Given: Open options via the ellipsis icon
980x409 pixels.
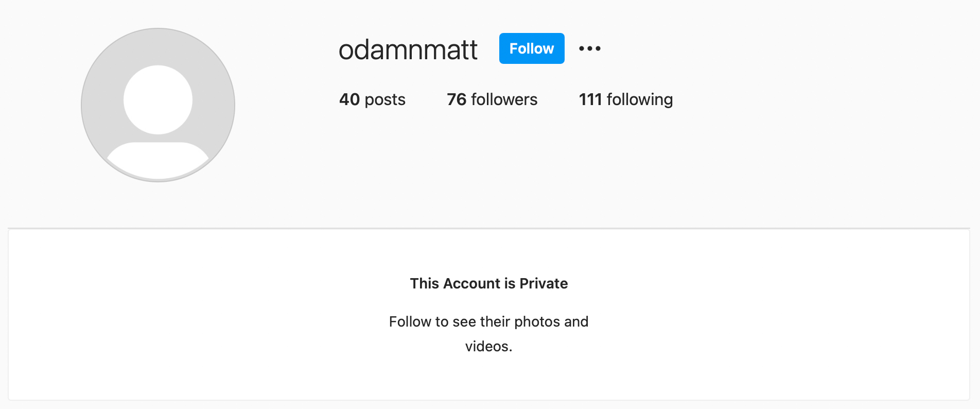Looking at the screenshot, I should pyautogui.click(x=589, y=48).
